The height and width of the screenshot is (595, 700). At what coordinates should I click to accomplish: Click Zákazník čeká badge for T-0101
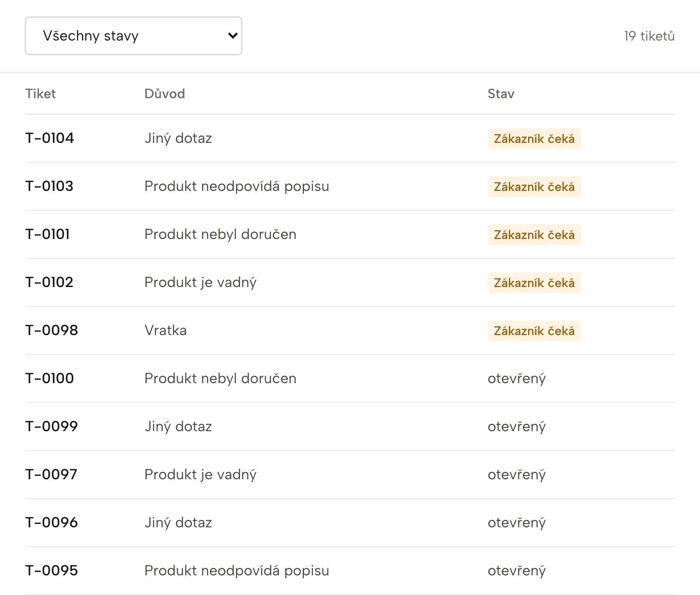(534, 235)
